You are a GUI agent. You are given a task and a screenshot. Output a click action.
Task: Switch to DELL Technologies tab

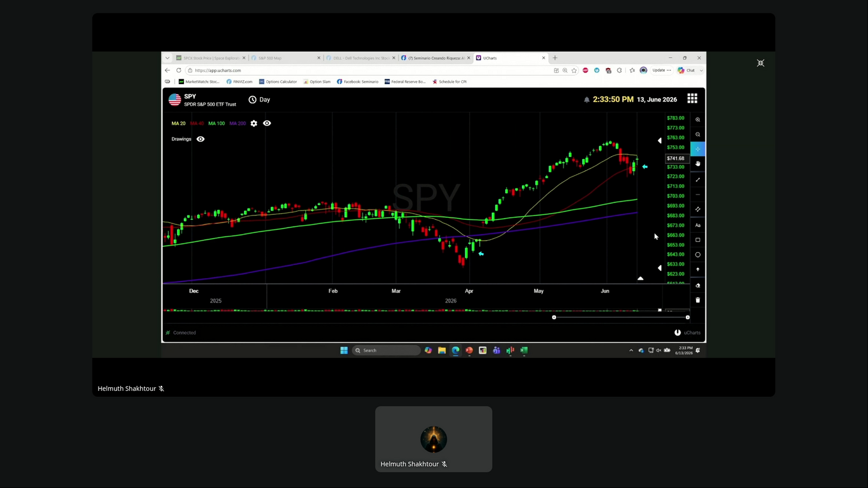pos(360,58)
